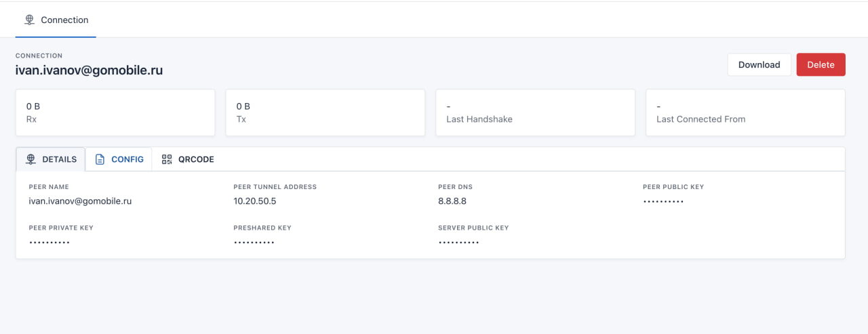This screenshot has width=868, height=334.
Task: Switch to the Connection tab label
Action: (x=64, y=20)
